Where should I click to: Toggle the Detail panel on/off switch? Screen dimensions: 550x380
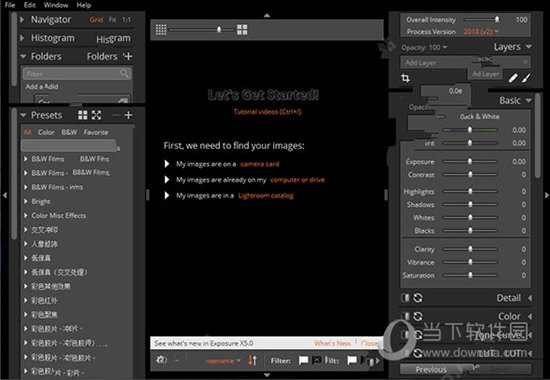[405, 298]
